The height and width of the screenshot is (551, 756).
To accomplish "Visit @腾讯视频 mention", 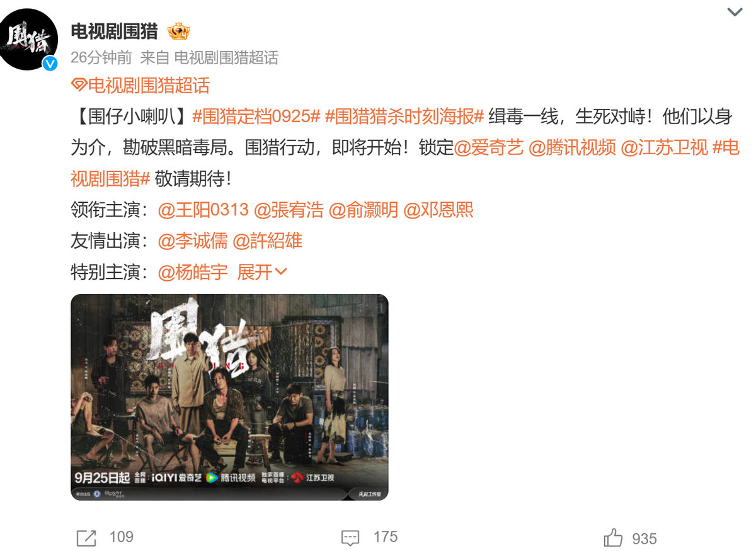I will [572, 147].
